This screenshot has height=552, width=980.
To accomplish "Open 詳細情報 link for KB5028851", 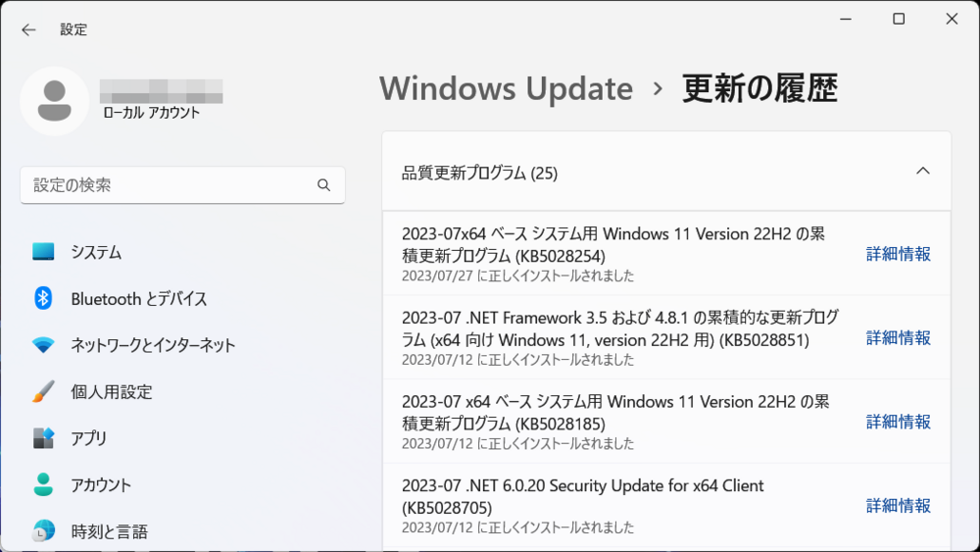I will (x=898, y=337).
